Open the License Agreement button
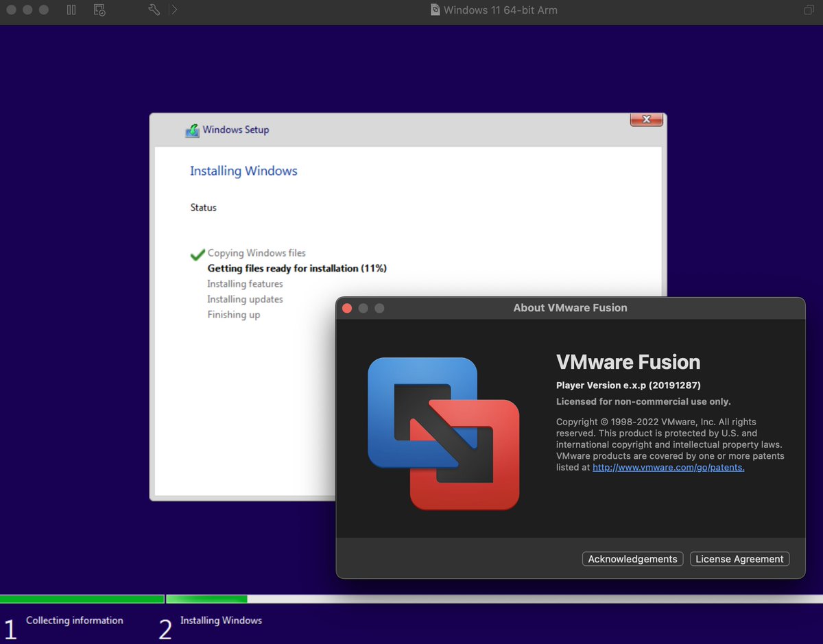823x644 pixels. point(739,559)
